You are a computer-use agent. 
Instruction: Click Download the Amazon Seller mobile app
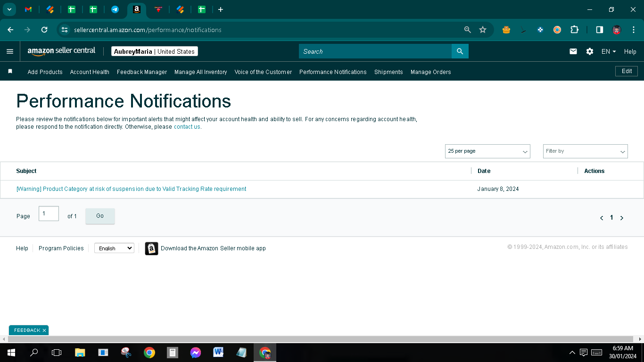coord(213,248)
